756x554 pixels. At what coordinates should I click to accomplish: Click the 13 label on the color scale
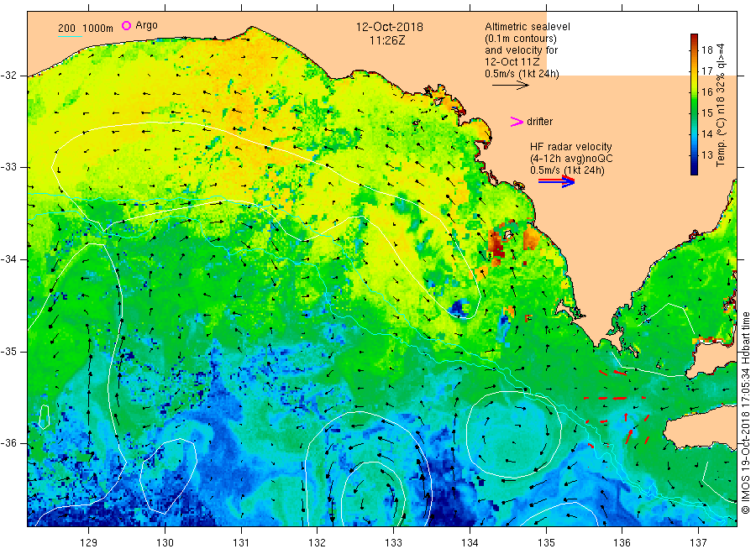pyautogui.click(x=706, y=154)
